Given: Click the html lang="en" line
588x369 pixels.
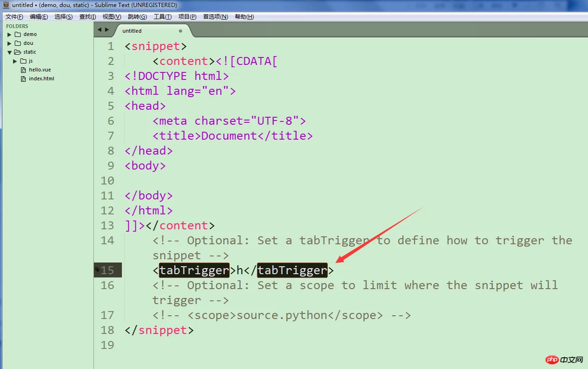Looking at the screenshot, I should (x=180, y=91).
